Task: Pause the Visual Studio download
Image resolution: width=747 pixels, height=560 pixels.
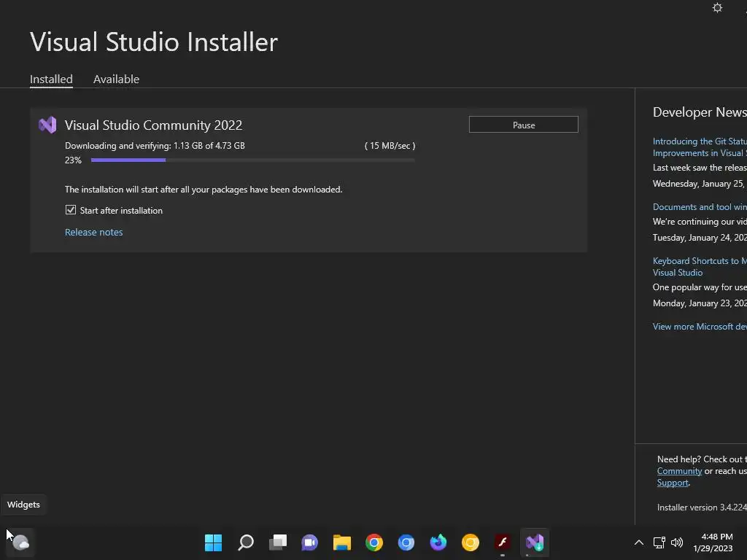Action: click(x=524, y=125)
